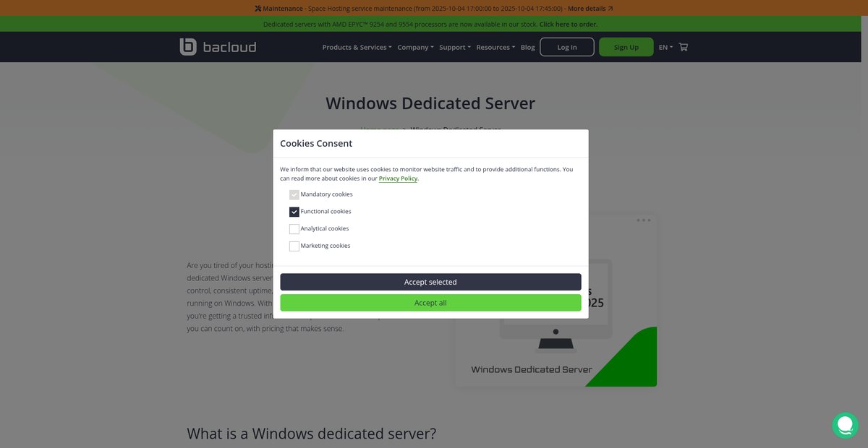Open the live chat bubble
The width and height of the screenshot is (868, 448).
(x=845, y=425)
